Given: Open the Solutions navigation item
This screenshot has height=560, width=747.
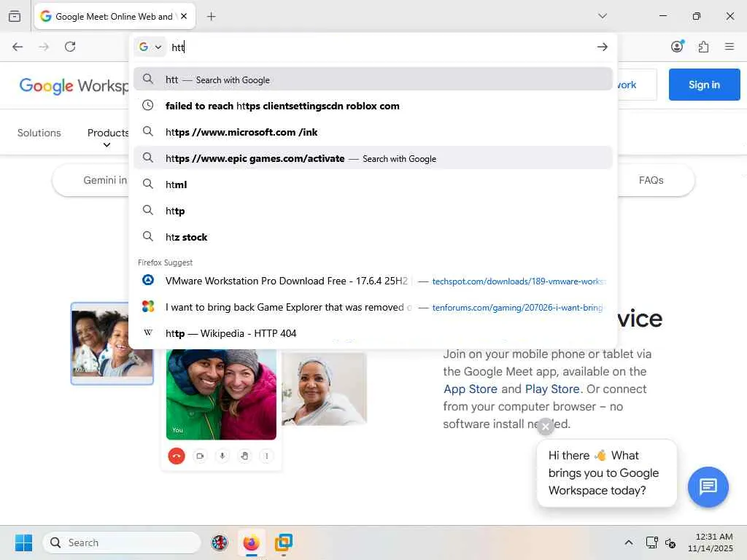Looking at the screenshot, I should pos(39,133).
